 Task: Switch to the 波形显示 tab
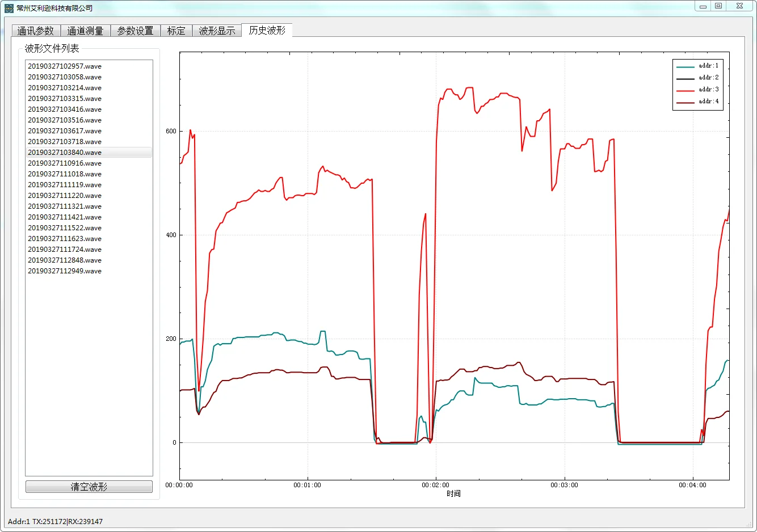(217, 31)
